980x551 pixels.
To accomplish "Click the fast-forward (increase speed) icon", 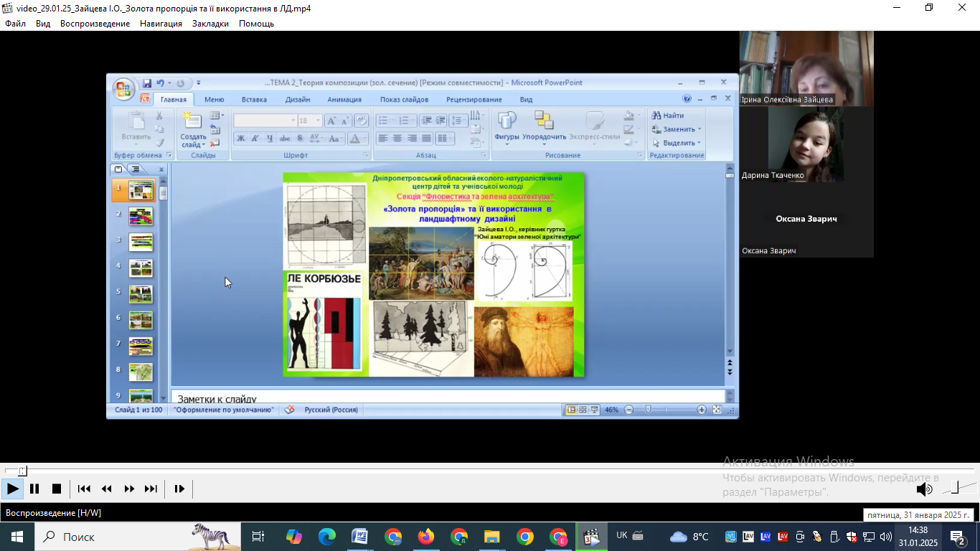I will pos(129,489).
